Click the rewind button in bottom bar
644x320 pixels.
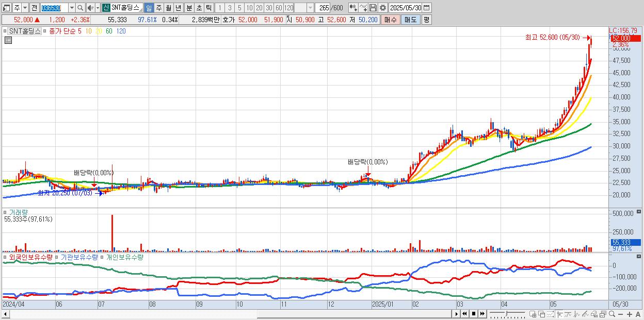point(464,314)
